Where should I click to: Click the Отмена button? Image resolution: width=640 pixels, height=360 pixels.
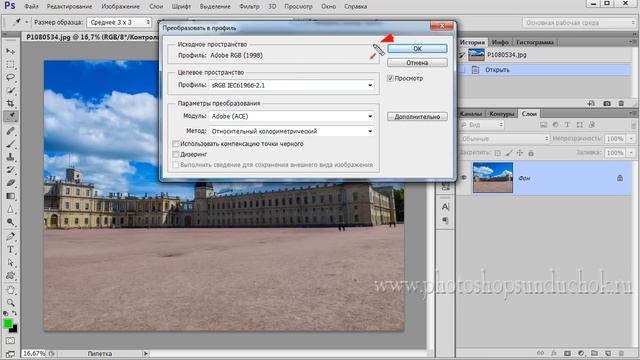(x=417, y=63)
